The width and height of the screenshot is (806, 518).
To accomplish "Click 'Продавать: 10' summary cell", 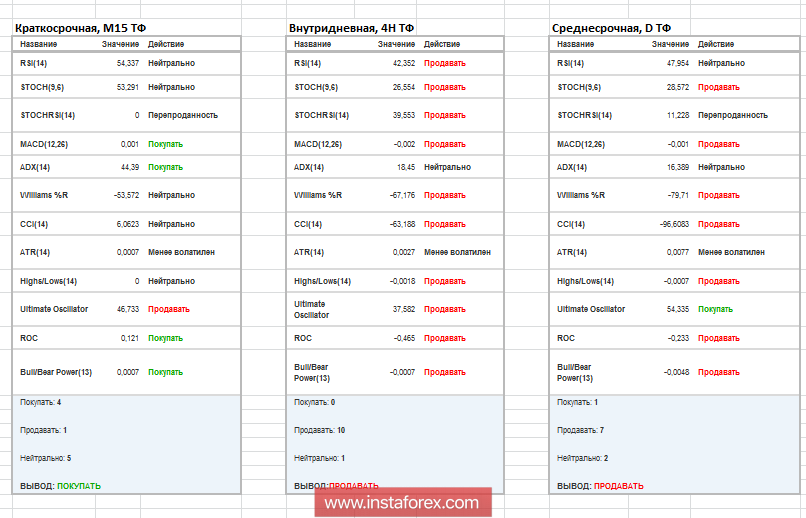I will tap(320, 430).
